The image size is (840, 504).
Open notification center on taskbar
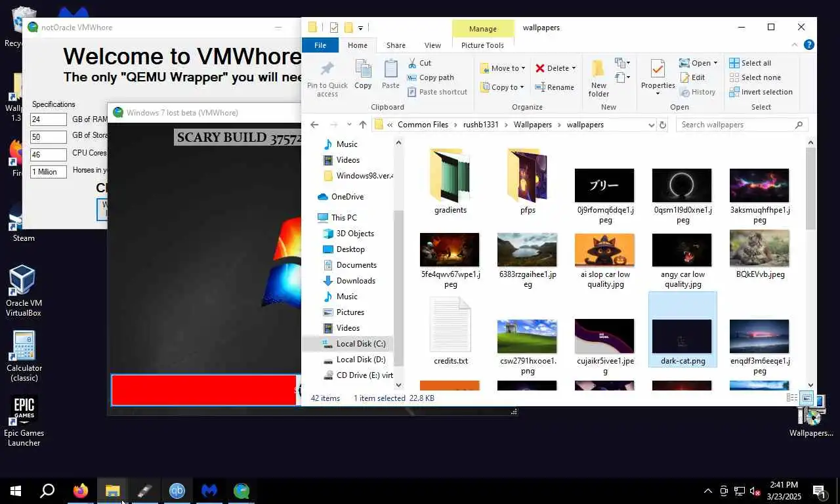pos(818,491)
